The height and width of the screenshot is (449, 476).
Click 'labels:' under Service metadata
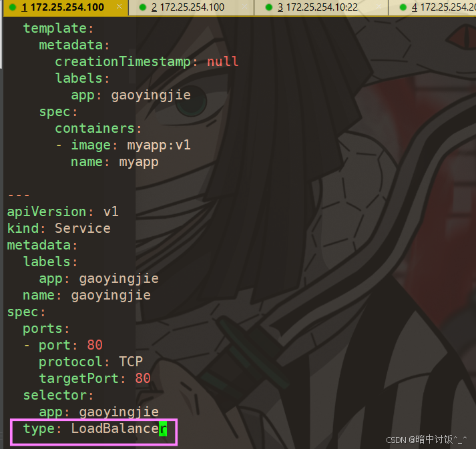click(50, 262)
